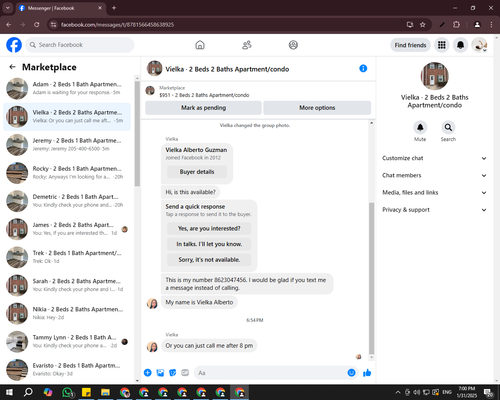Open Jeremy - 2 Beds 1 Bath conversation
The height and width of the screenshot is (400, 500).
coord(67,145)
